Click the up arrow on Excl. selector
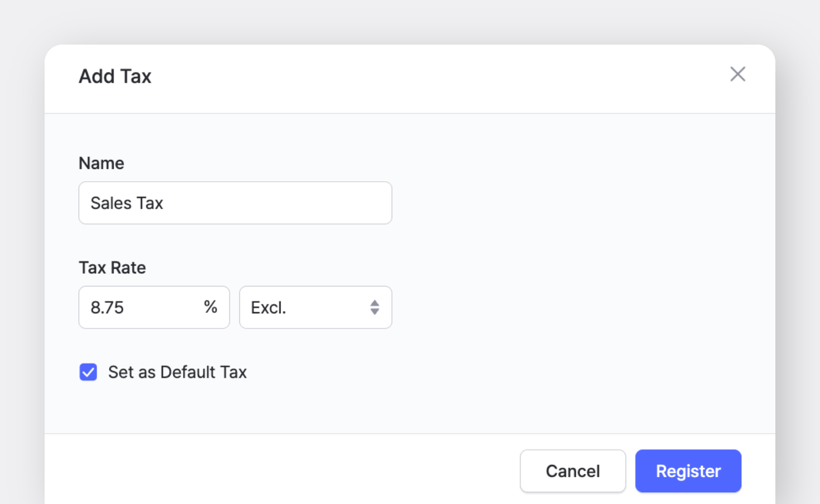This screenshot has width=820, height=504. click(x=375, y=303)
